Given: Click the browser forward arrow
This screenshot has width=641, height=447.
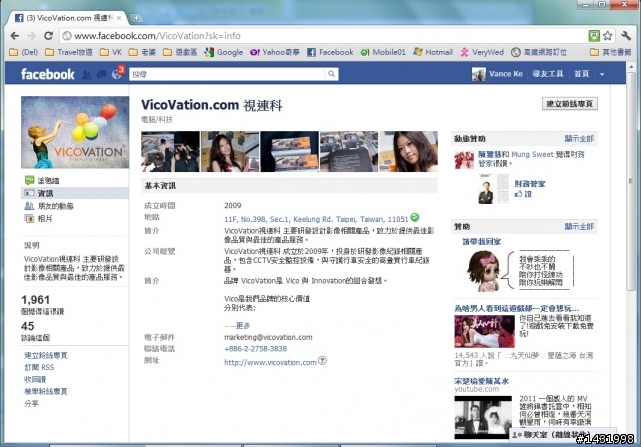Looking at the screenshot, I should [31, 36].
